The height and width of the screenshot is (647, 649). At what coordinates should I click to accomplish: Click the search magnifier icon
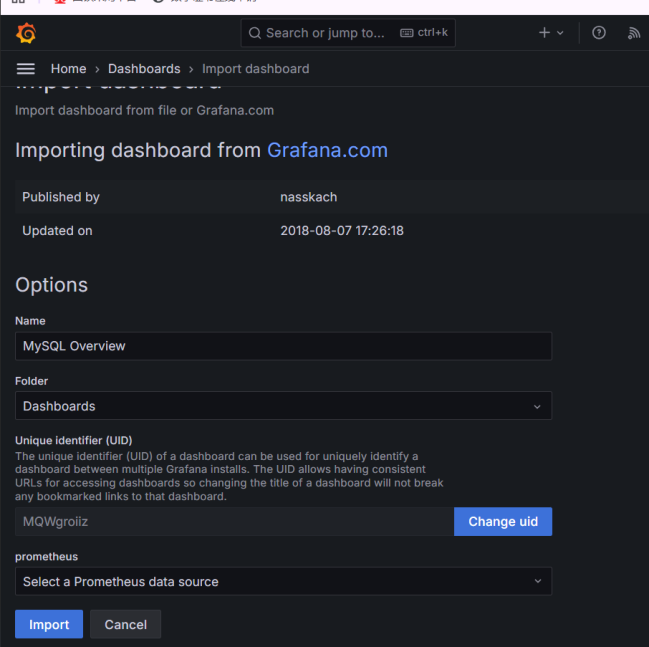(255, 33)
